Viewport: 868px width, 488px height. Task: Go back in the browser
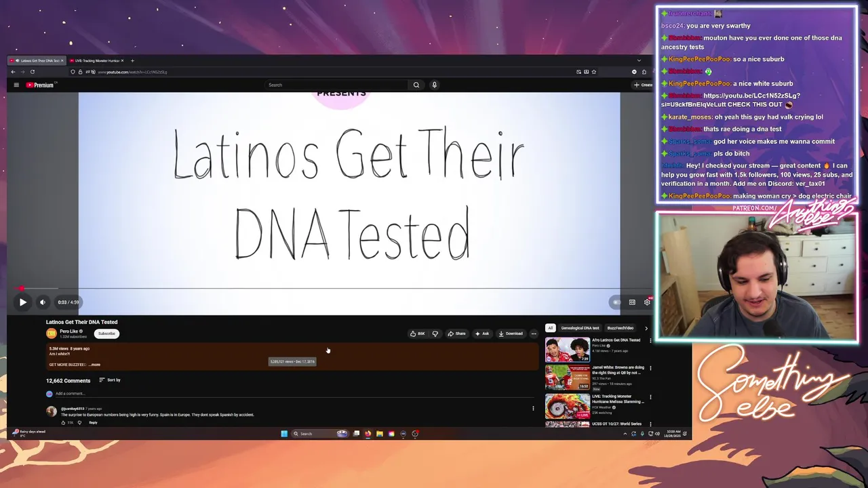click(13, 72)
